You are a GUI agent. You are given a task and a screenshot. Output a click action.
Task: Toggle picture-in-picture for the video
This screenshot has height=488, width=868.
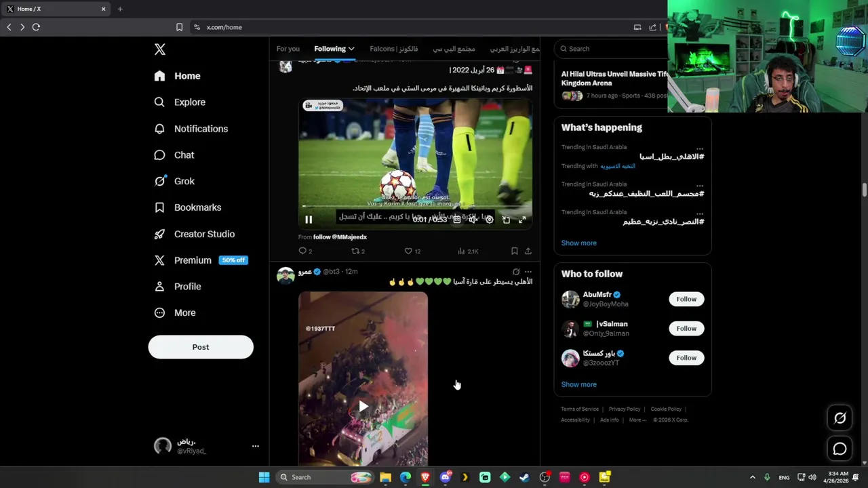click(x=506, y=220)
